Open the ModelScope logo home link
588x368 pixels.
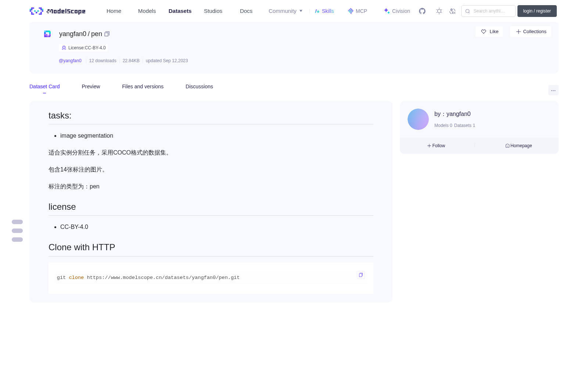point(57,11)
